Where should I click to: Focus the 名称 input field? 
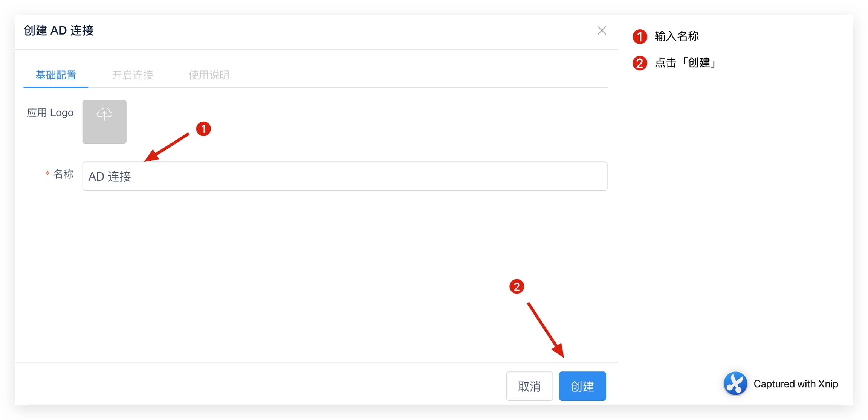pos(344,176)
